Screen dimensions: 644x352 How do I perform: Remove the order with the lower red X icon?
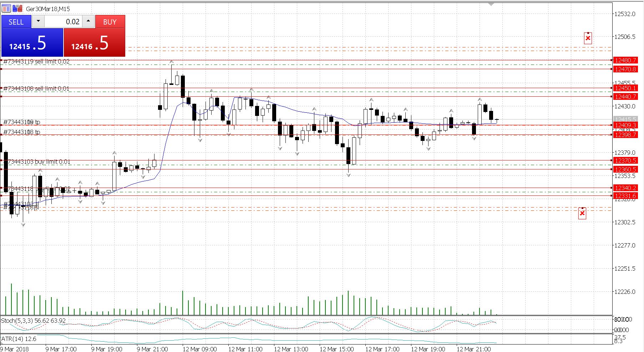[x=582, y=213]
